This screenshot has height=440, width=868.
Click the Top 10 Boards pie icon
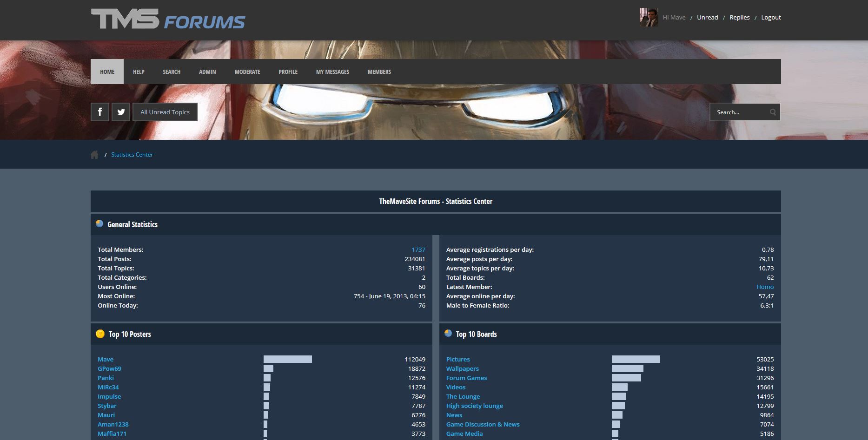pyautogui.click(x=448, y=333)
